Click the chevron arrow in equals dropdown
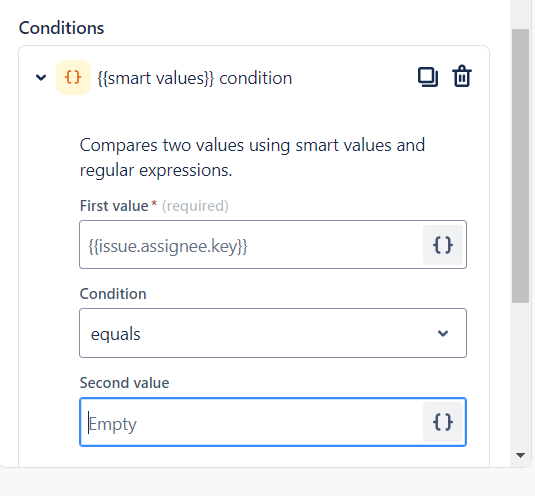Screen dimensions: 535x496 [x=443, y=333]
